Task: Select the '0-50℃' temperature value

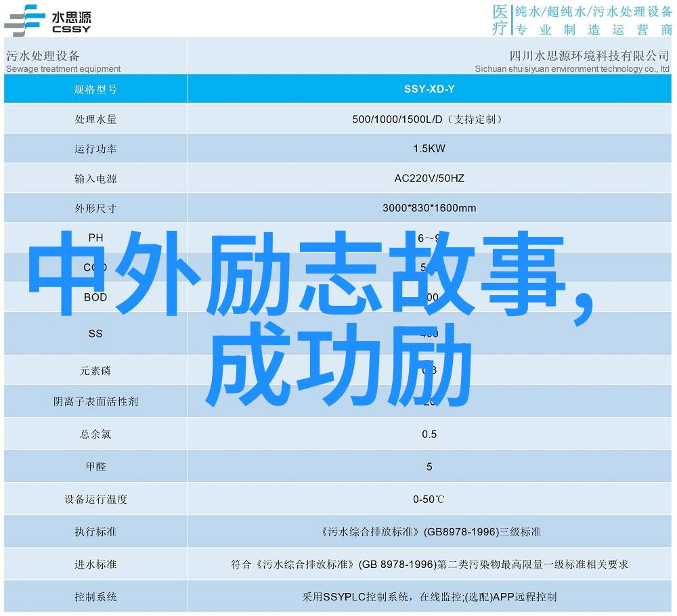Action: 429,500
